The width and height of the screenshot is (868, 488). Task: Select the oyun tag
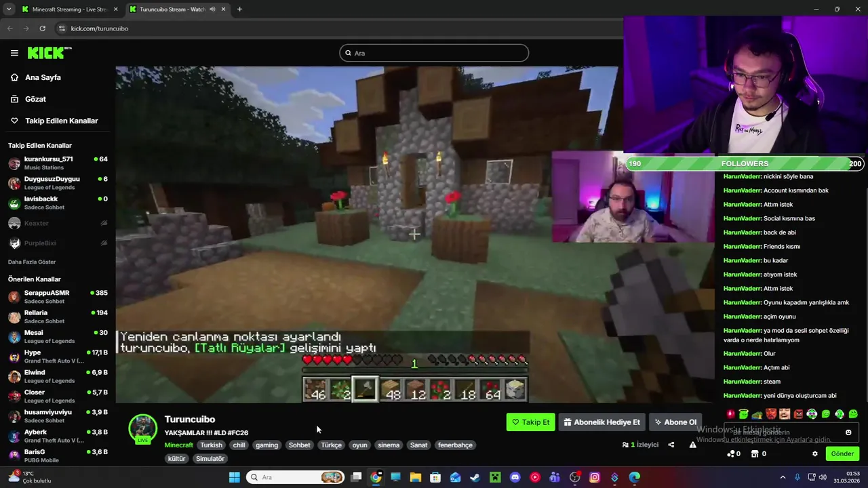click(x=359, y=445)
